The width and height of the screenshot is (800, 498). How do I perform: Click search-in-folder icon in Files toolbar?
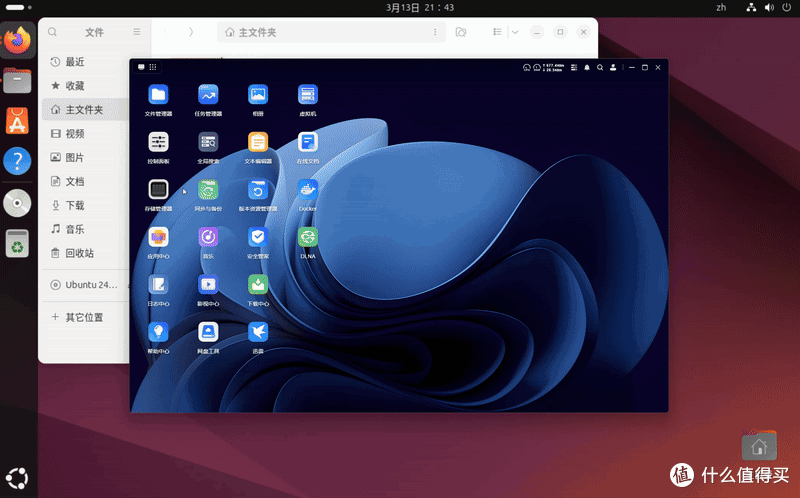click(x=461, y=32)
